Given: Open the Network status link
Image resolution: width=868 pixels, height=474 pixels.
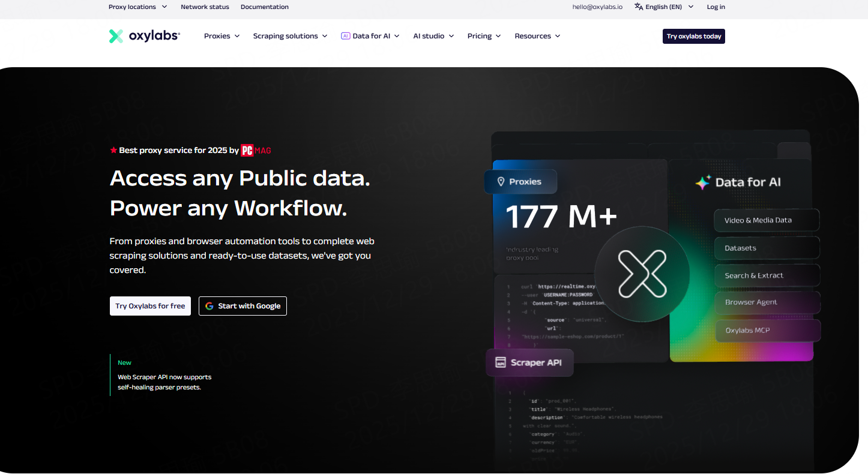Looking at the screenshot, I should [x=205, y=7].
